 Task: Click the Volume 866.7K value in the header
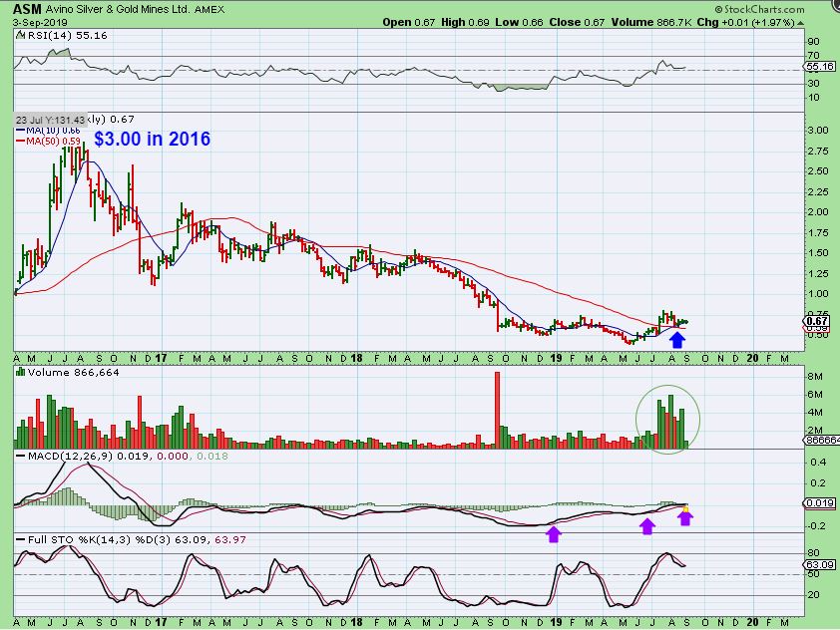652,23
